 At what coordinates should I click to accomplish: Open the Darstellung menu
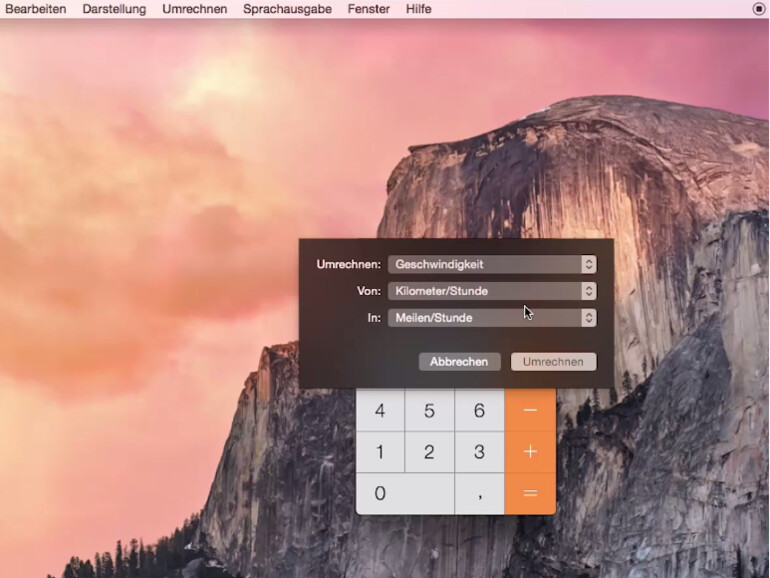114,9
